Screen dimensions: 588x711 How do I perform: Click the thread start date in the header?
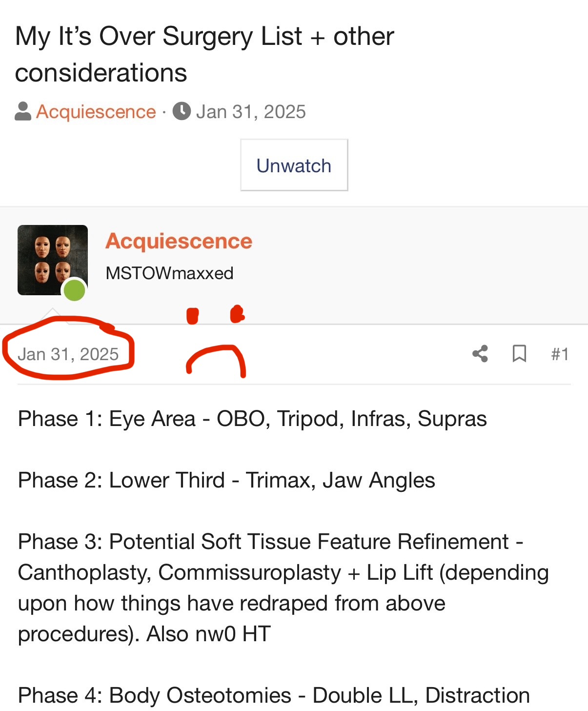tap(251, 112)
